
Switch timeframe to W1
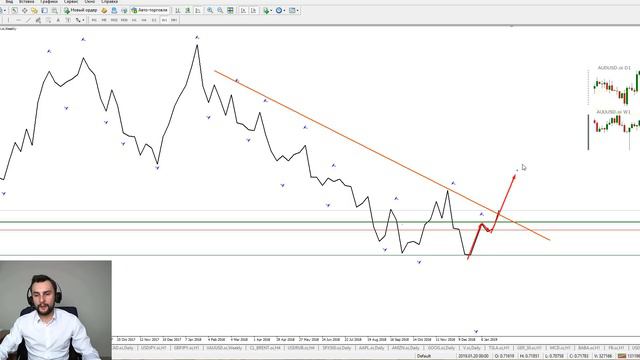pyautogui.click(x=164, y=20)
